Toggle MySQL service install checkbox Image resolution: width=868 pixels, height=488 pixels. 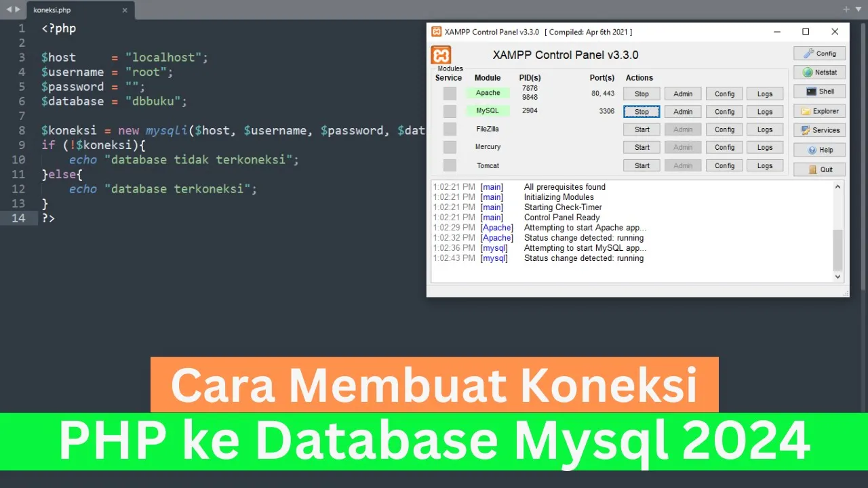pyautogui.click(x=450, y=111)
